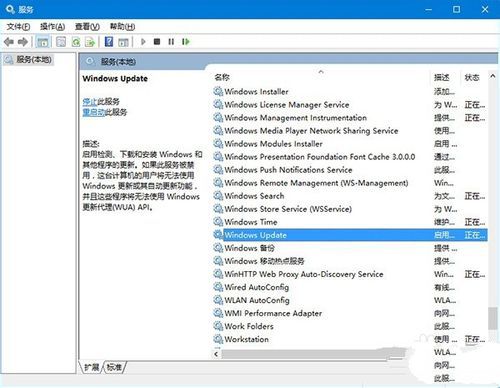Image resolution: width=500 pixels, height=388 pixels.
Task: Open the 帮助(H) menu
Action: point(122,26)
